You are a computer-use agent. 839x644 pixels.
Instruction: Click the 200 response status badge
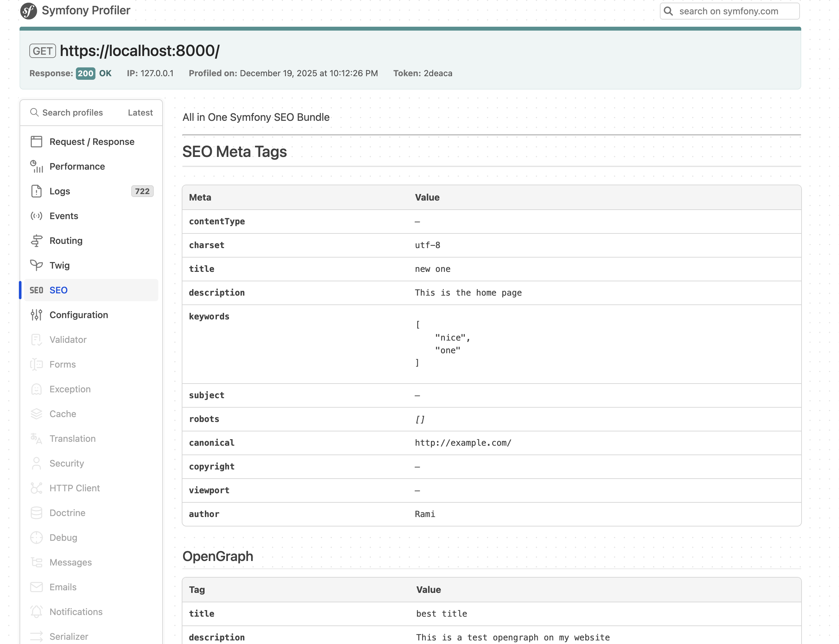coord(85,73)
